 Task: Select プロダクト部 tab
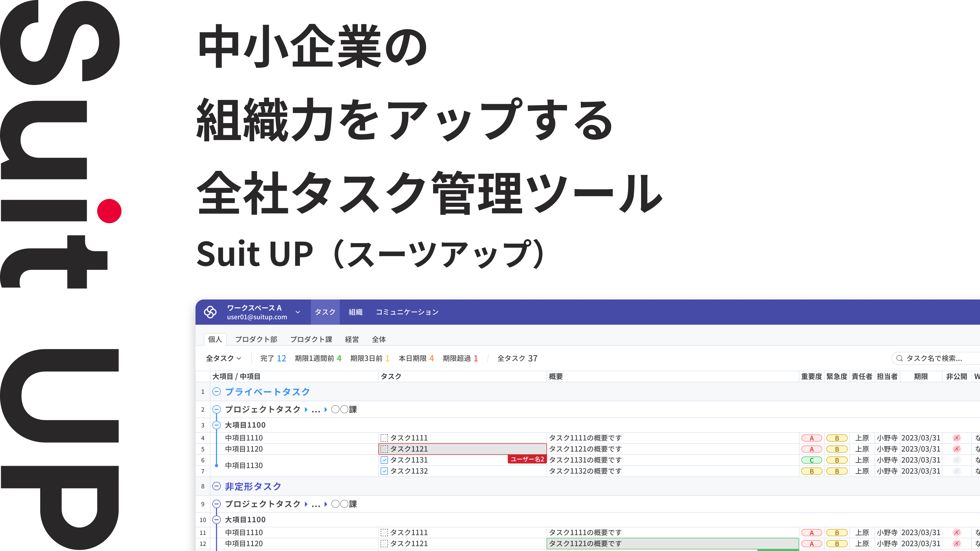[256, 339]
